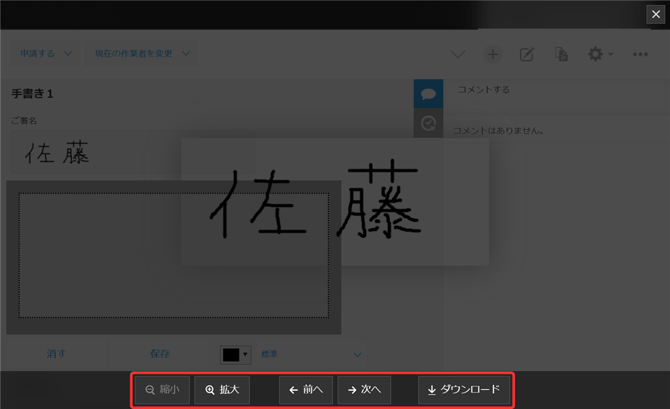Viewport: 670px width, 409px height.
Task: Click the edit record pencil icon
Action: click(x=527, y=54)
